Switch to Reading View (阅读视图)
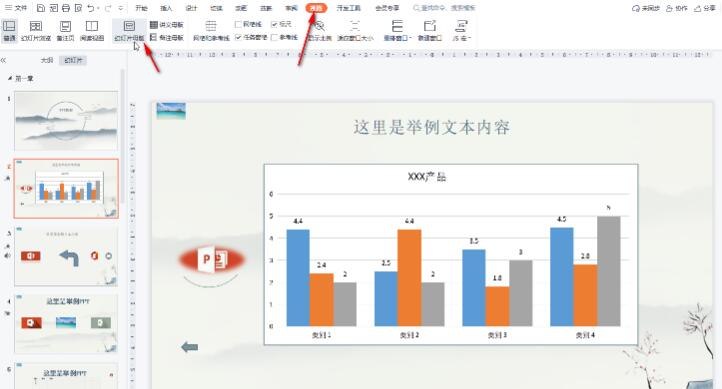Screen dimensions: 722x389 (92, 30)
